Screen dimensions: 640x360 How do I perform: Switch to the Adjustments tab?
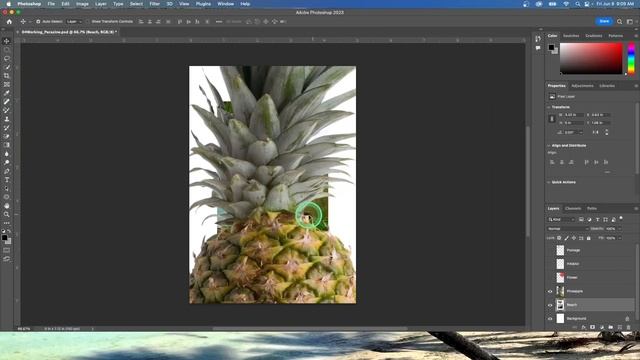pyautogui.click(x=582, y=86)
